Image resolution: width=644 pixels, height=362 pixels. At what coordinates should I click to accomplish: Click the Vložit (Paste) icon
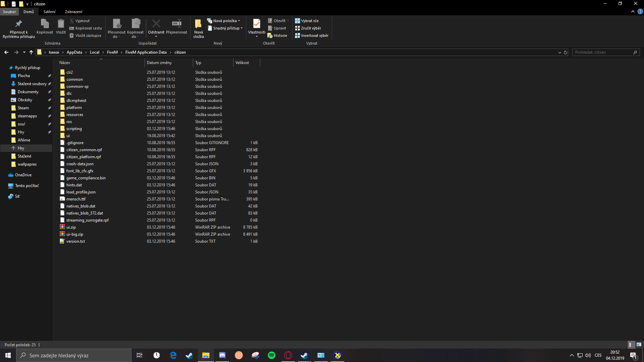point(61,27)
